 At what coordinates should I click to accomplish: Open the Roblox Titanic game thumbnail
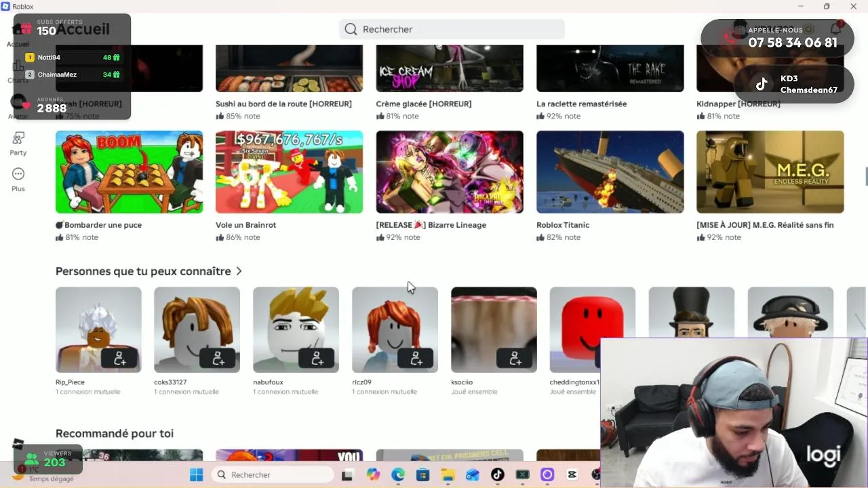tap(610, 172)
